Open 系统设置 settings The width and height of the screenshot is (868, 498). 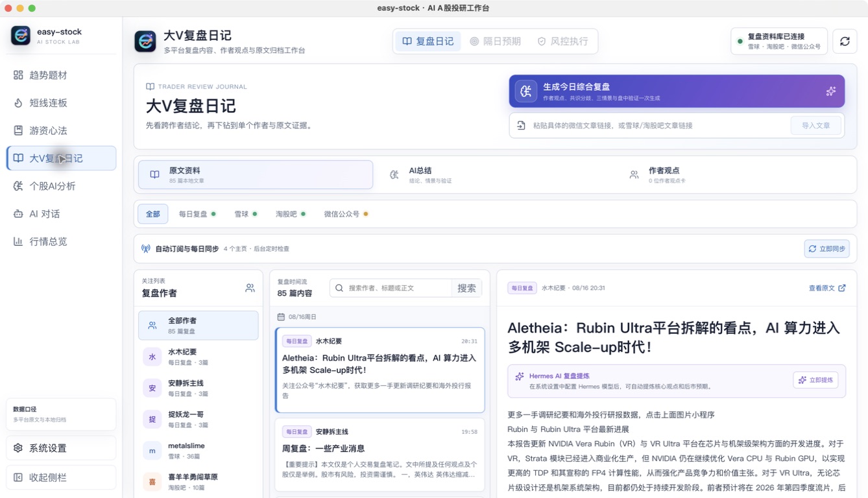tap(61, 448)
